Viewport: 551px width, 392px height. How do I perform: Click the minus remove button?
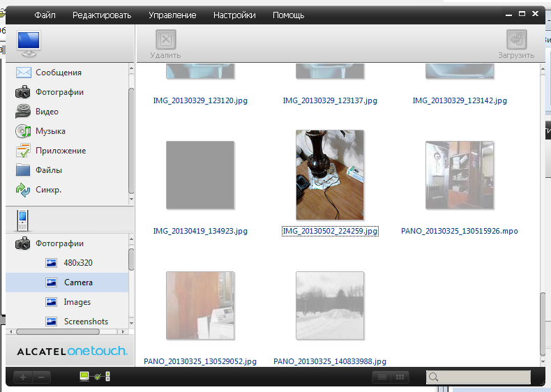[x=41, y=377]
